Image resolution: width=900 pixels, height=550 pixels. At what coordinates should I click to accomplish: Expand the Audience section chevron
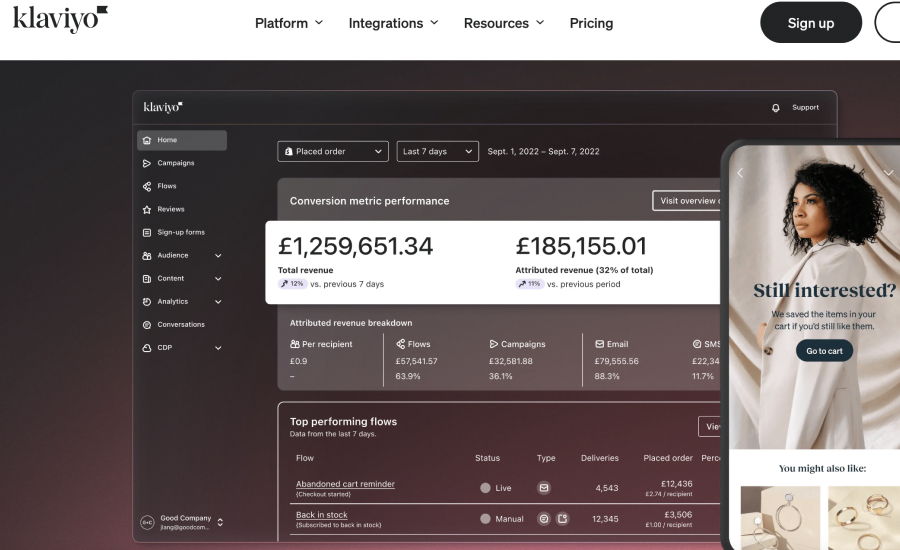[x=218, y=255]
